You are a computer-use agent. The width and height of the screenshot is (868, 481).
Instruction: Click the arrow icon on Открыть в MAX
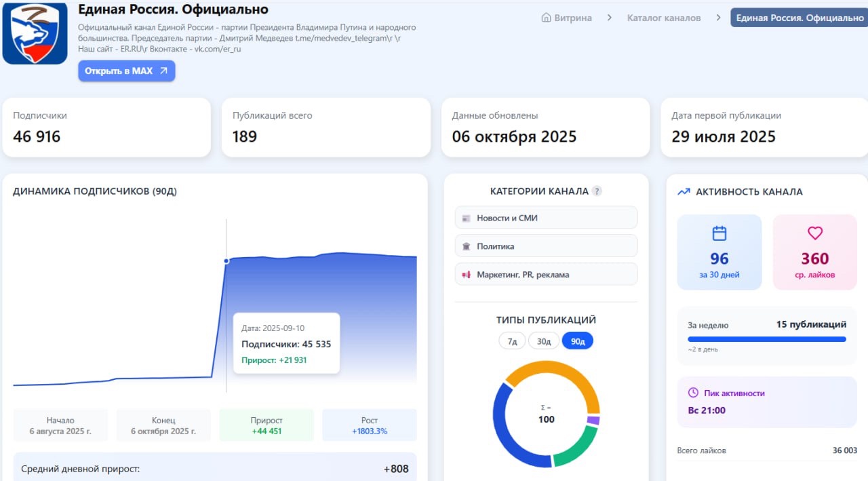pos(163,71)
